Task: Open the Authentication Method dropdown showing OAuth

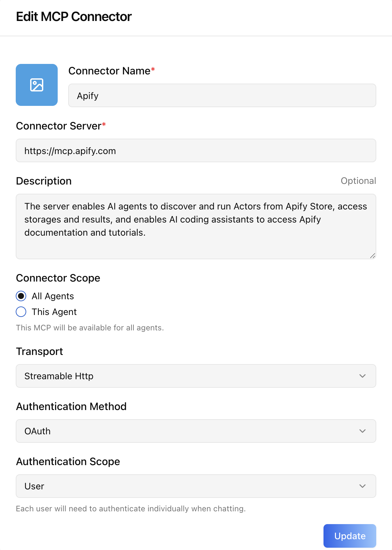Action: pyautogui.click(x=196, y=431)
